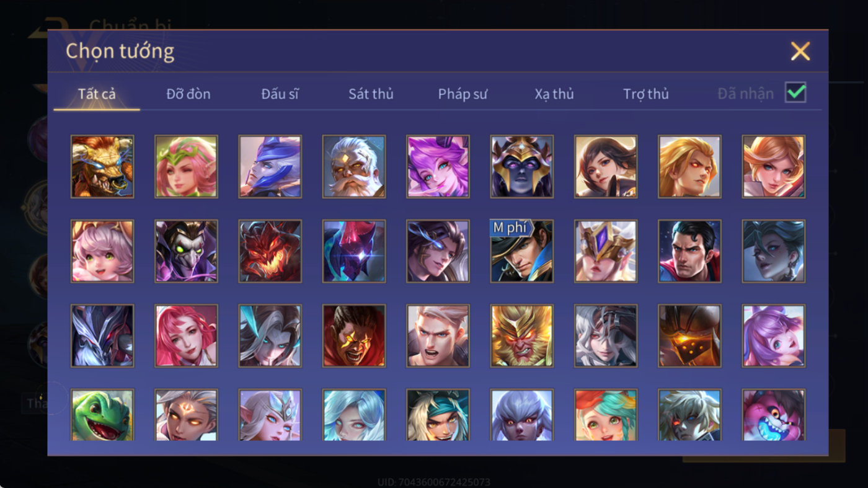Screen dimensions: 868x488
Task: Close the 'Chọn tướng' dialog
Action: coord(800,51)
